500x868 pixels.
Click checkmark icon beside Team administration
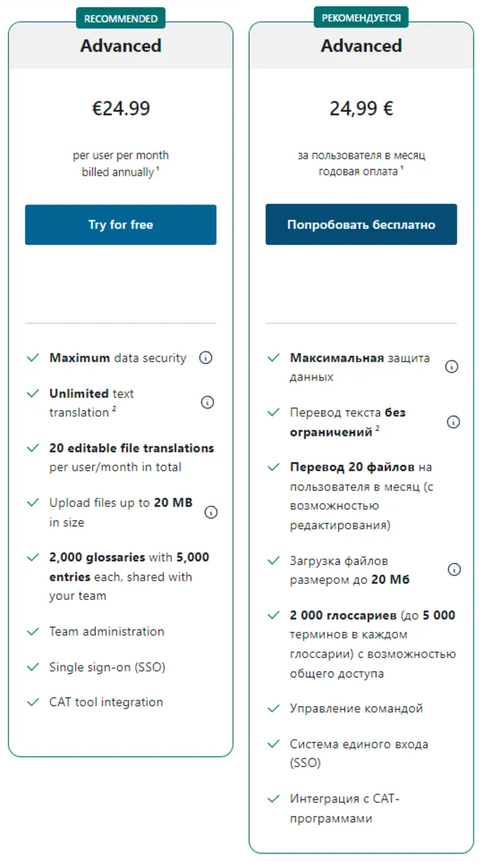[33, 632]
